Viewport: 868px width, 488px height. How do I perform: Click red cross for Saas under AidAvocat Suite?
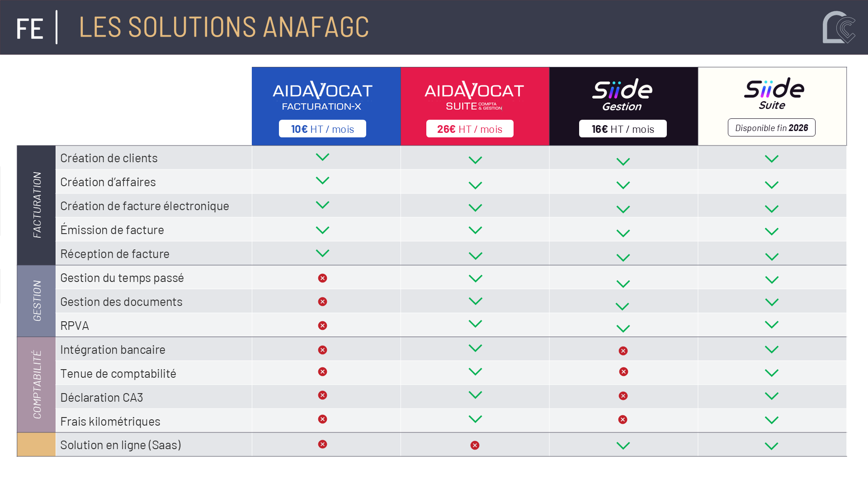point(475,446)
